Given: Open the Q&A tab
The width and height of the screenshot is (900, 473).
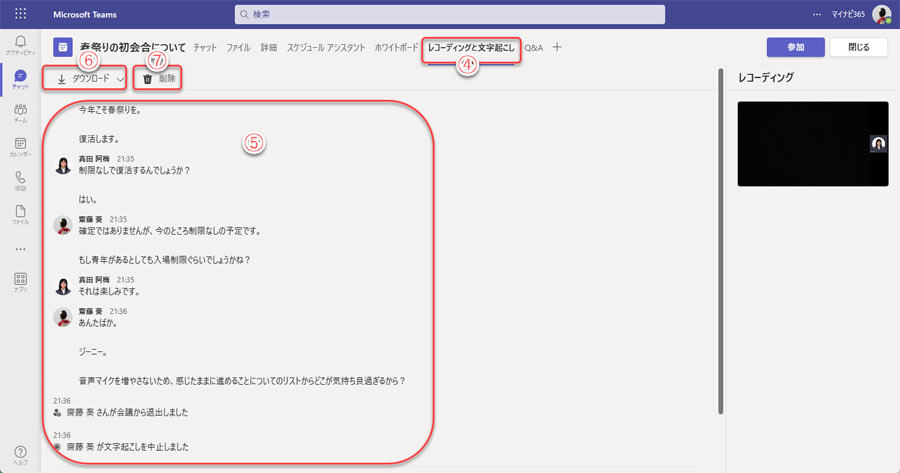Looking at the screenshot, I should [534, 48].
